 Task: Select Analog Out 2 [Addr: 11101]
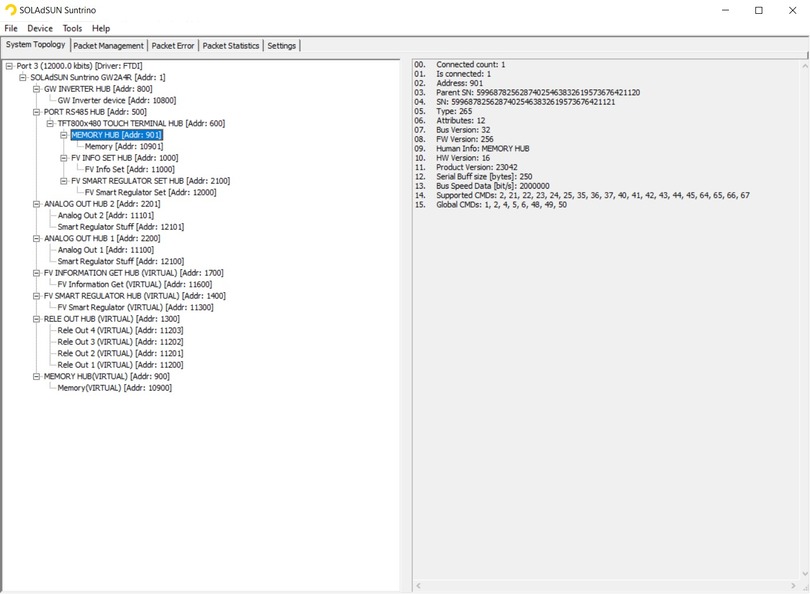[106, 215]
